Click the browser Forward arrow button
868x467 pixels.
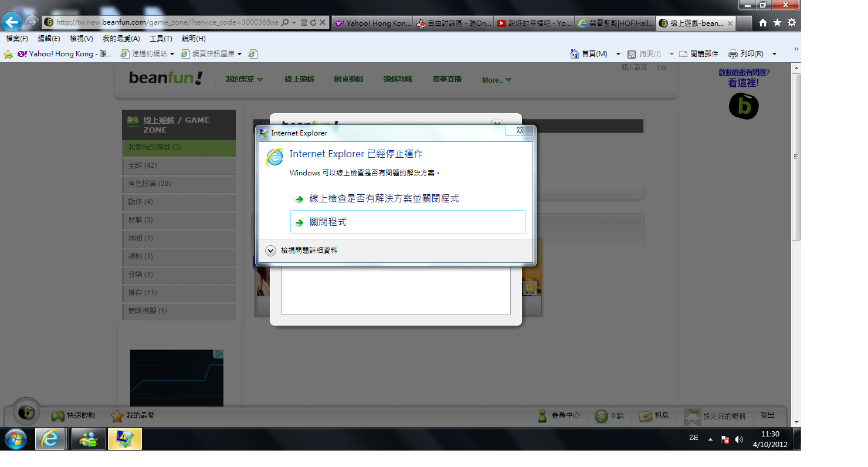pyautogui.click(x=32, y=22)
